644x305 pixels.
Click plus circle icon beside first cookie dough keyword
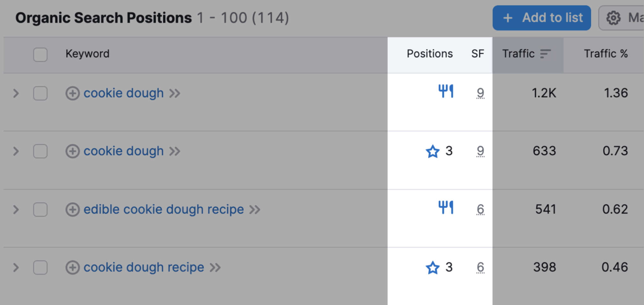tap(73, 93)
